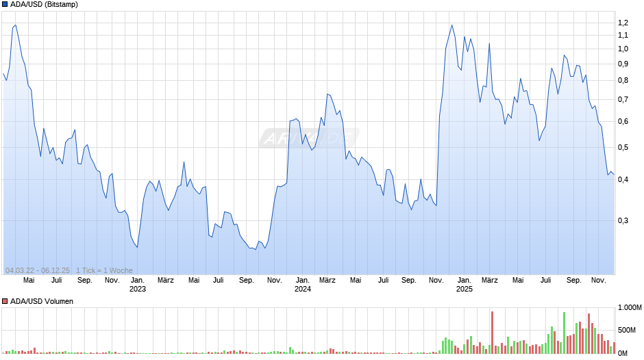644x360 pixels.
Task: Click the date range 04.03.22 - 06.12.25
Action: (38, 270)
